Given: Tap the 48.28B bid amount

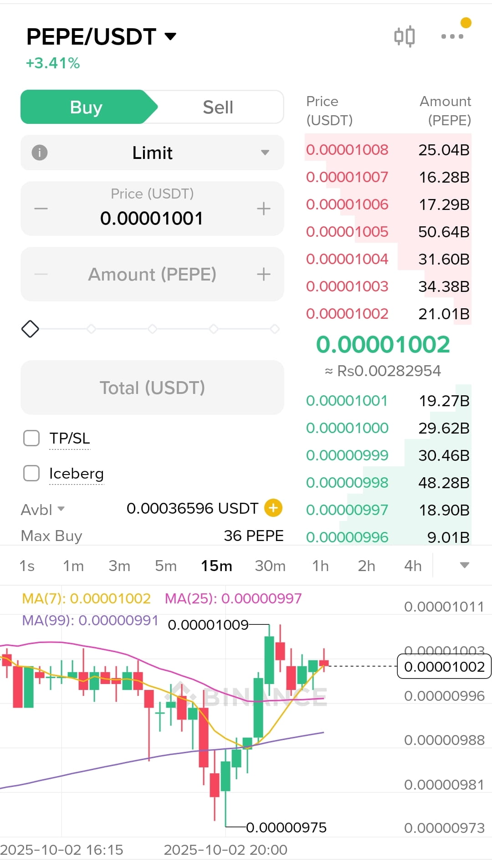Looking at the screenshot, I should 444,483.
